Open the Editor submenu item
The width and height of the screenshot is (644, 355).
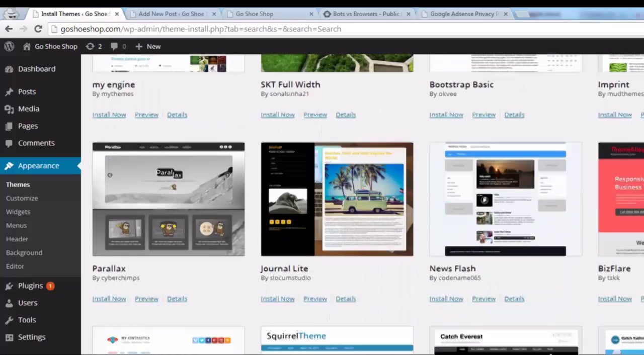coord(15,266)
